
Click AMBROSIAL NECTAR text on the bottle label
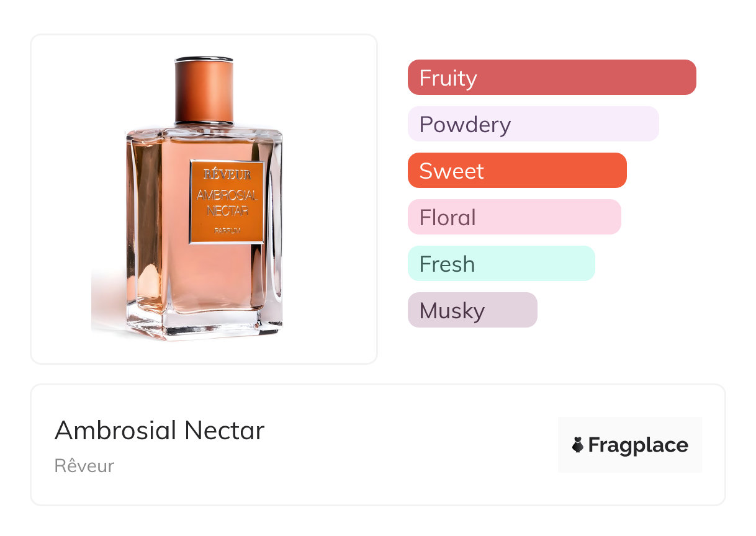[227, 202]
